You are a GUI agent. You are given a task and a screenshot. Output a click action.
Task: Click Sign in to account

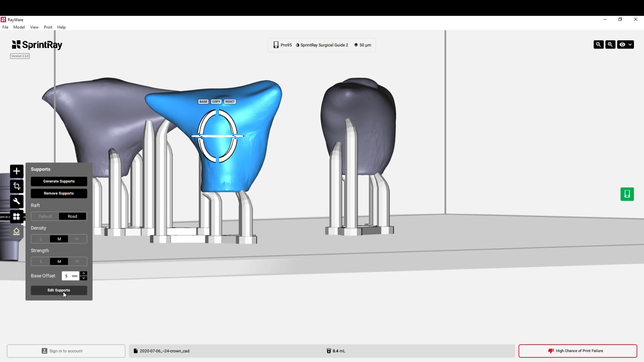[66, 351]
